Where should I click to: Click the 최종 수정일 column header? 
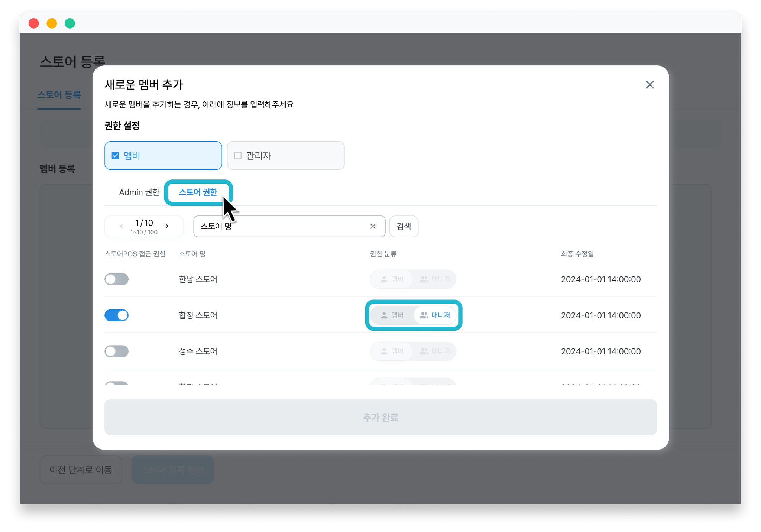pyautogui.click(x=577, y=254)
